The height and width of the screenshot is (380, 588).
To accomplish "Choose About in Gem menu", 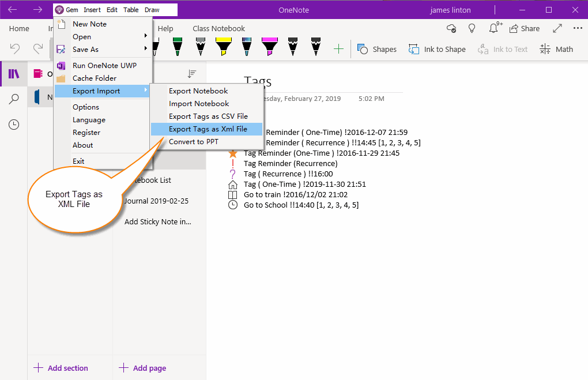I will (103, 145).
